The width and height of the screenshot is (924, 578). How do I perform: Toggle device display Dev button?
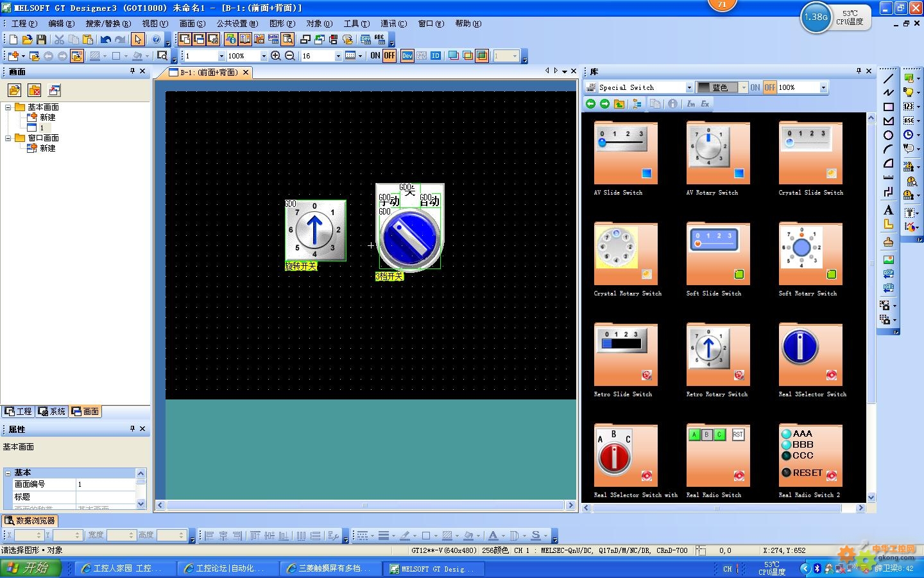407,56
